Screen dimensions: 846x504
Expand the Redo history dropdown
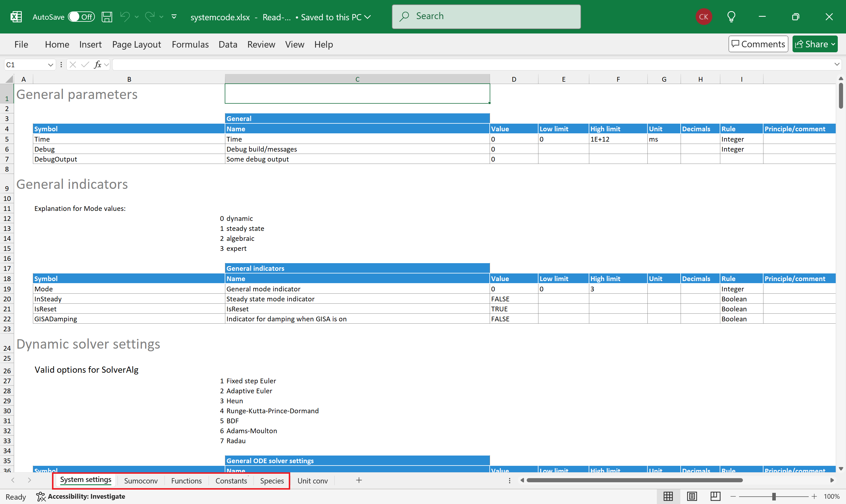pos(161,17)
